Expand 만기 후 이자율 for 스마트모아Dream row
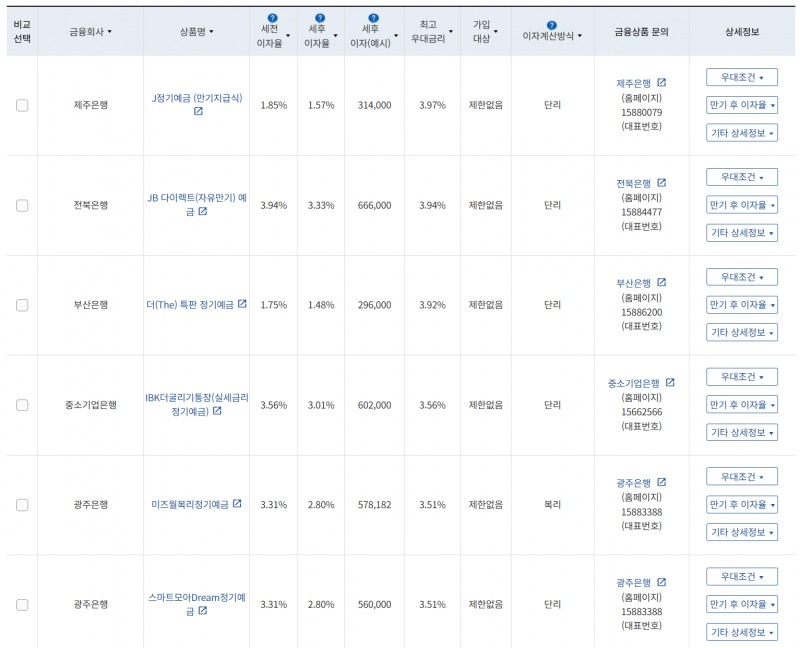Screen dimensions: 800x648 coord(742,604)
